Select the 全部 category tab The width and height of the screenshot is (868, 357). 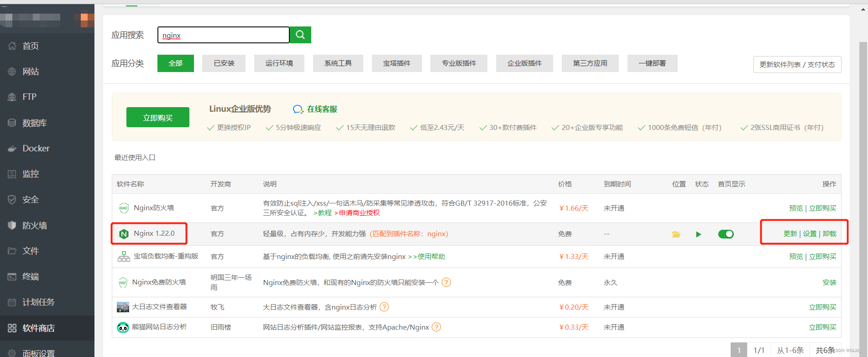(x=176, y=63)
